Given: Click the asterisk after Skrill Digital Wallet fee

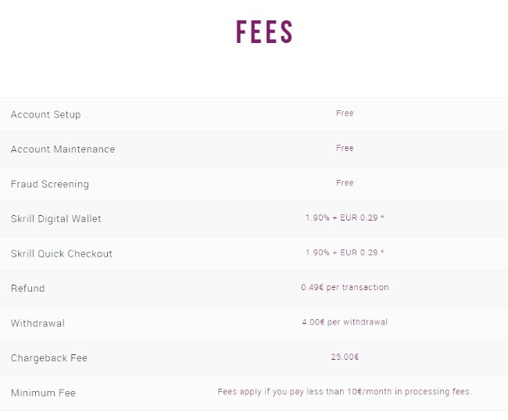Looking at the screenshot, I should click(x=382, y=217).
